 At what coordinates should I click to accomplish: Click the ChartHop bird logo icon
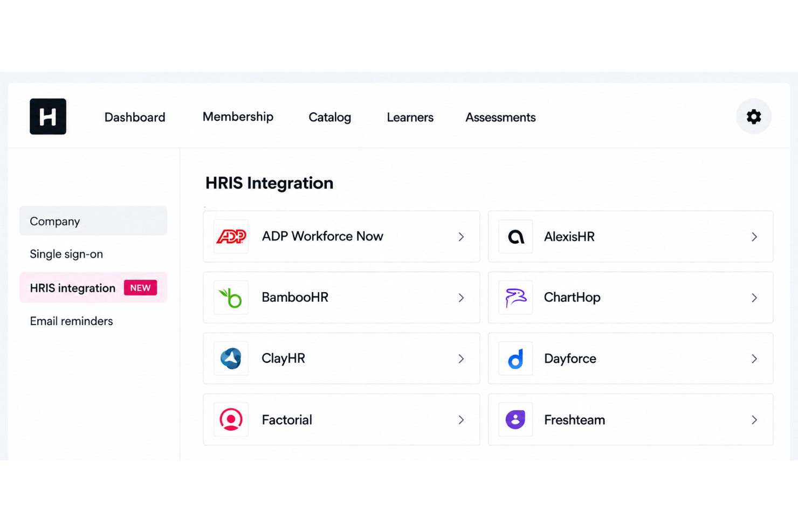pos(515,298)
